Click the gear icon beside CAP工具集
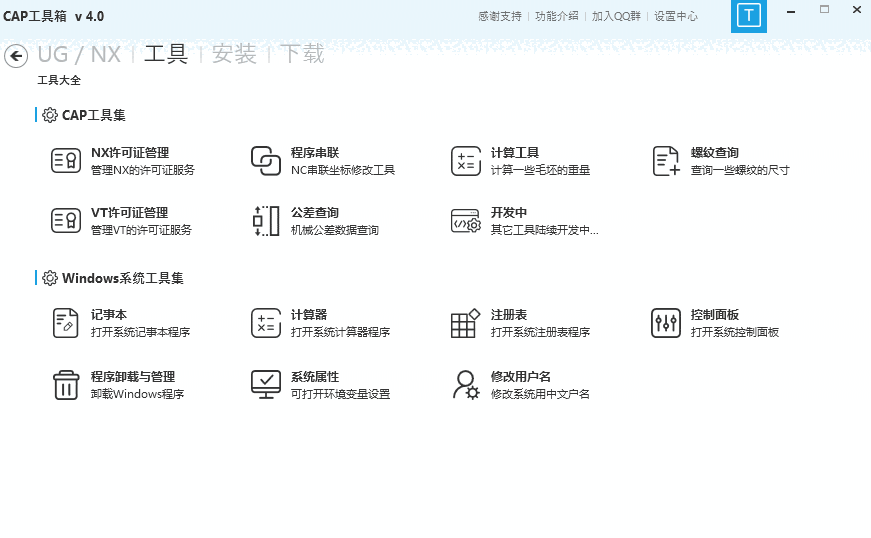The width and height of the screenshot is (871, 538). click(50, 115)
